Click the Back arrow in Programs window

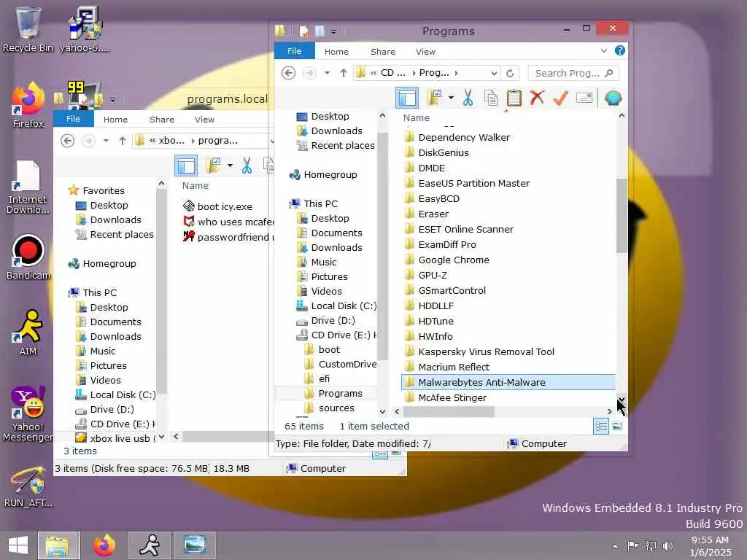pos(288,73)
